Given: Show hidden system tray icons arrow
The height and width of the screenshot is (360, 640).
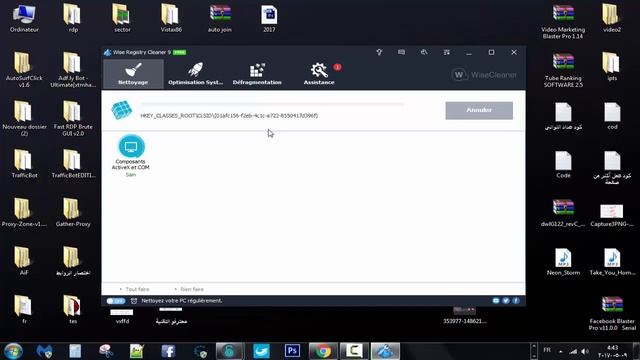Looking at the screenshot, I should click(x=561, y=351).
